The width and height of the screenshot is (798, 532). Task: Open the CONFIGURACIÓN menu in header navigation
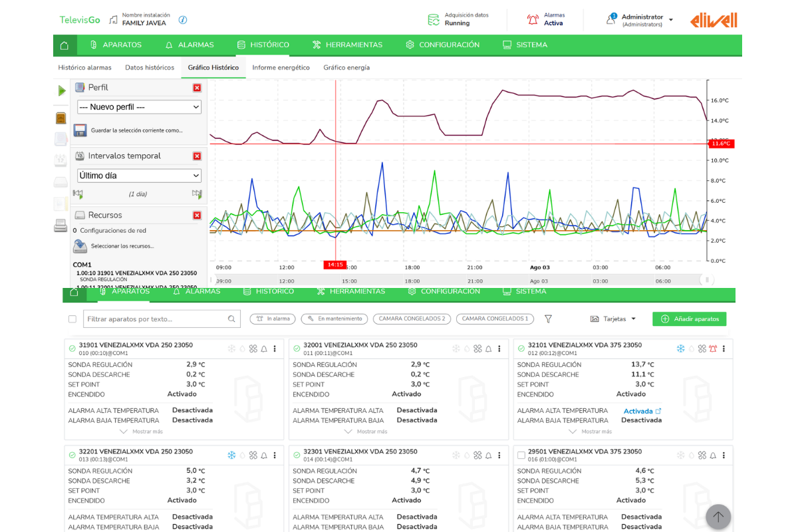442,45
